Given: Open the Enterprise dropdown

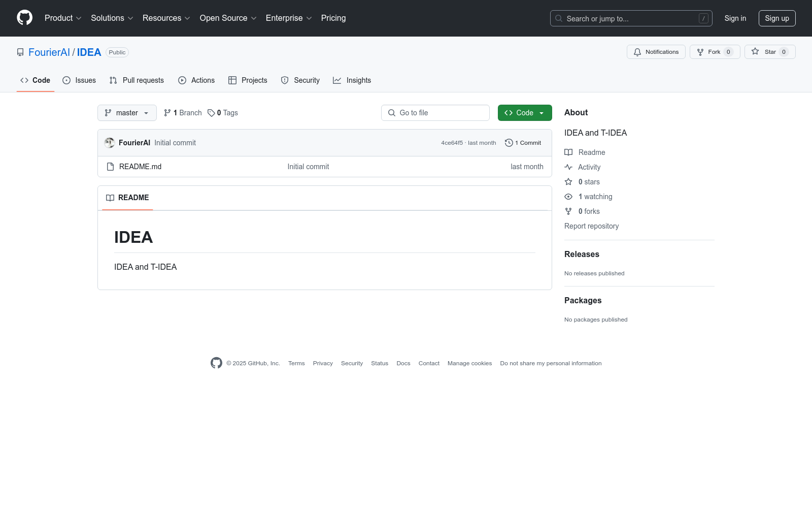Looking at the screenshot, I should [289, 18].
